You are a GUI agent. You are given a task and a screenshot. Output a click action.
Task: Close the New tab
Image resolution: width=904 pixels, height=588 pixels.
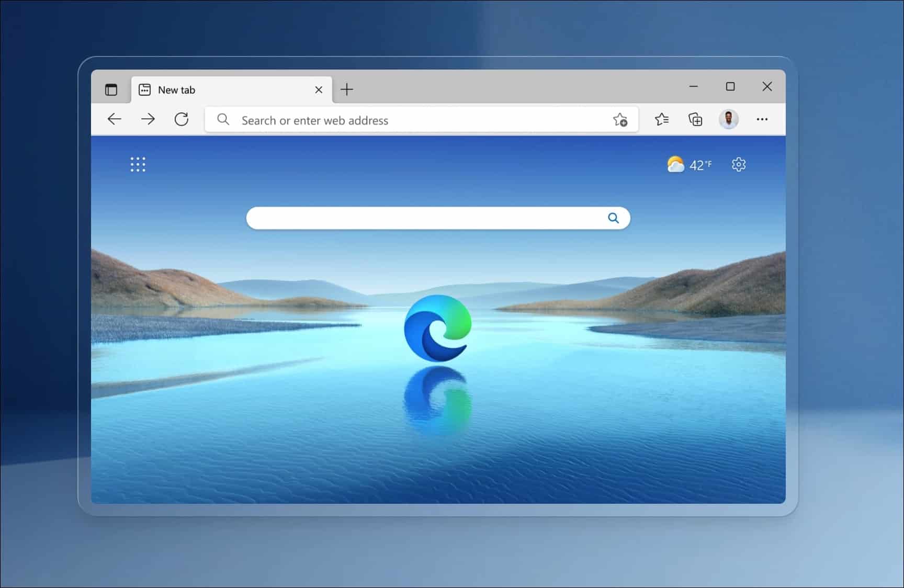click(x=319, y=89)
